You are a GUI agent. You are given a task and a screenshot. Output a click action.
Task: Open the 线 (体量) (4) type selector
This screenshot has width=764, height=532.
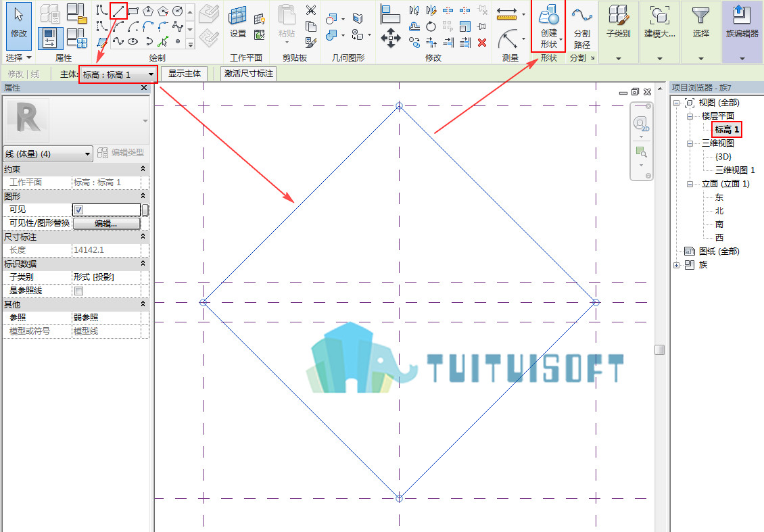coord(48,154)
